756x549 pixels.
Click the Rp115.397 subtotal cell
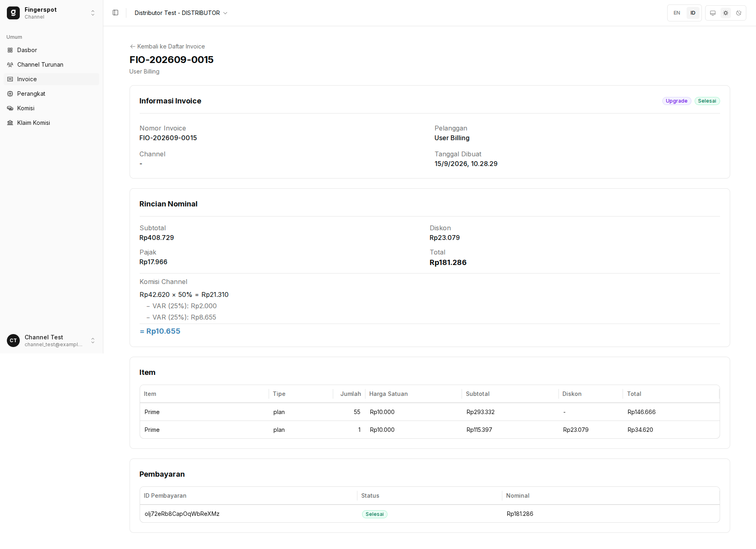(x=480, y=430)
